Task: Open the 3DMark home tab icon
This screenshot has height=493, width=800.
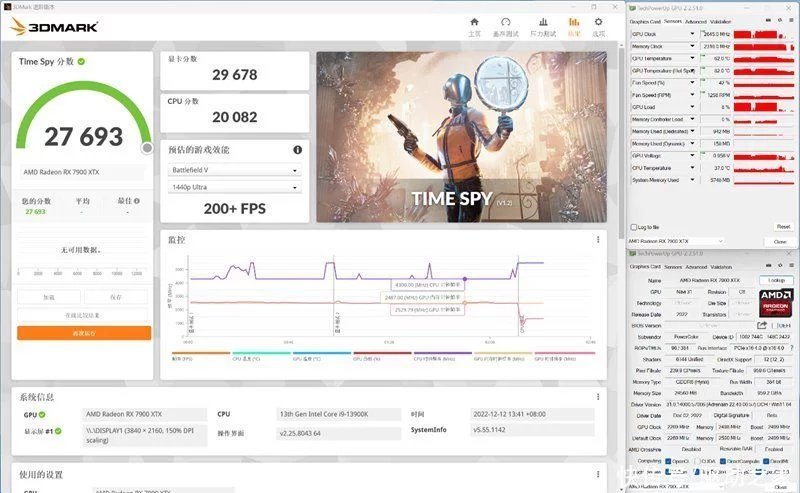Action: [x=474, y=22]
